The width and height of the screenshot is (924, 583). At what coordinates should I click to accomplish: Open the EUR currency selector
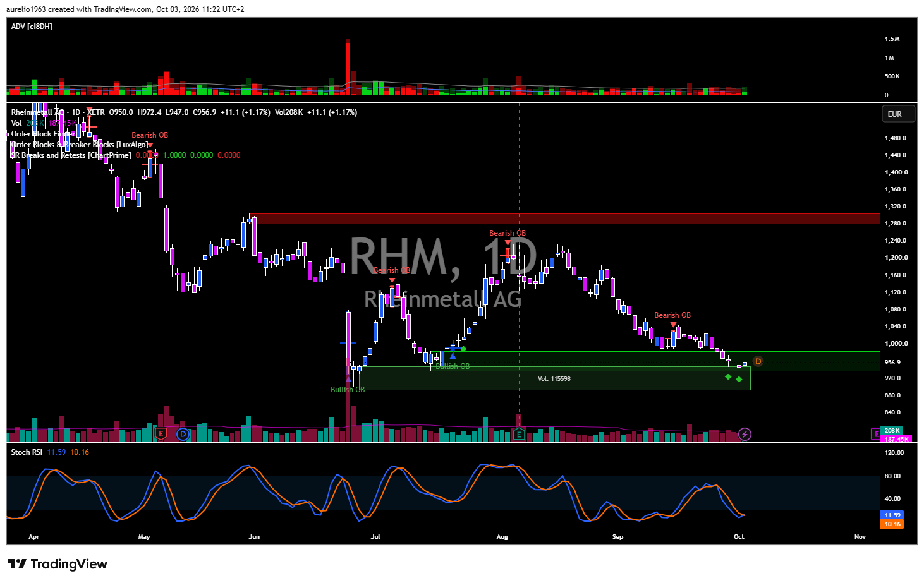tap(894, 114)
